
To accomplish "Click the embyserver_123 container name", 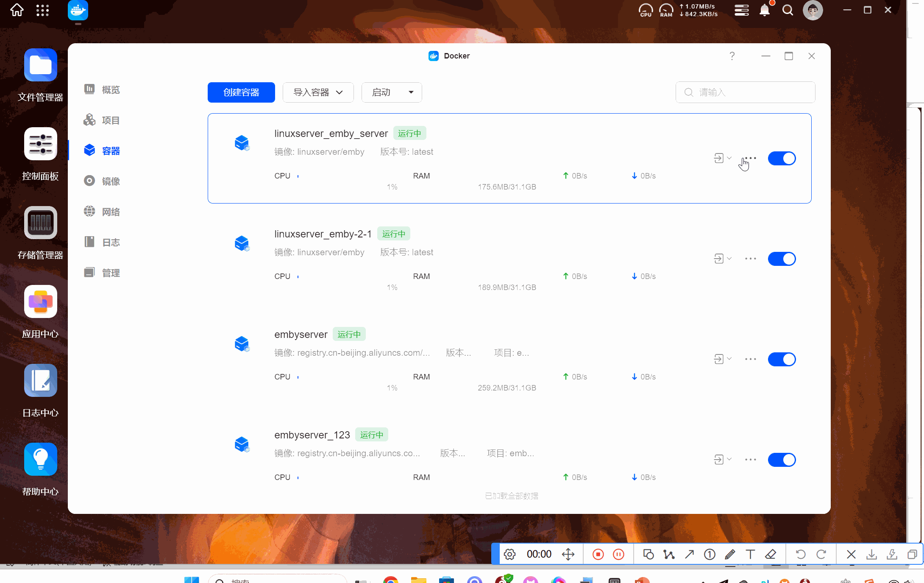I will click(x=312, y=435).
